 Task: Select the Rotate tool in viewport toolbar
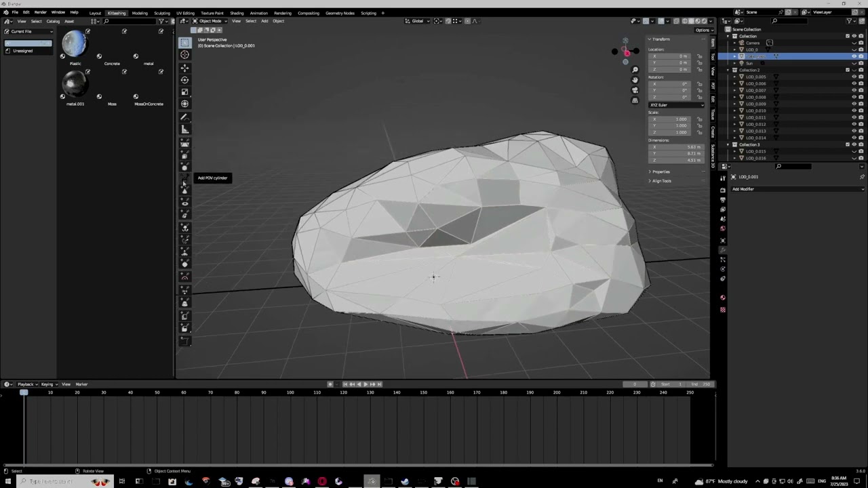pos(184,80)
